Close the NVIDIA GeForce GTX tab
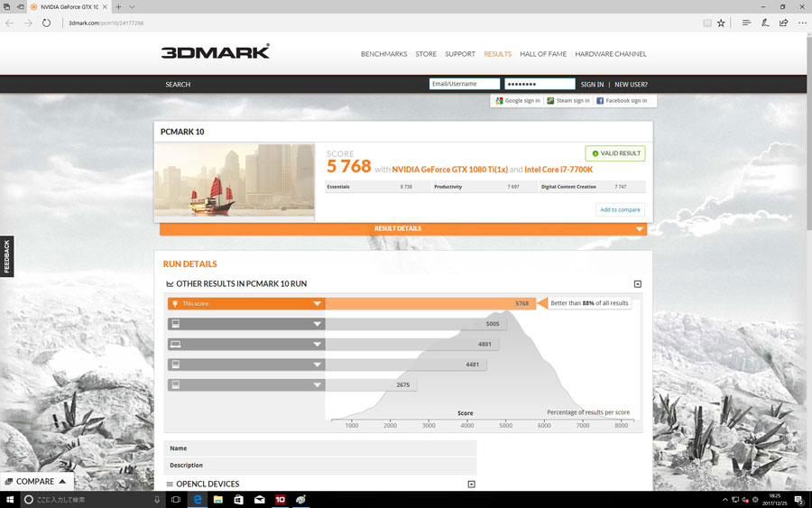The image size is (812, 508). click(x=105, y=6)
